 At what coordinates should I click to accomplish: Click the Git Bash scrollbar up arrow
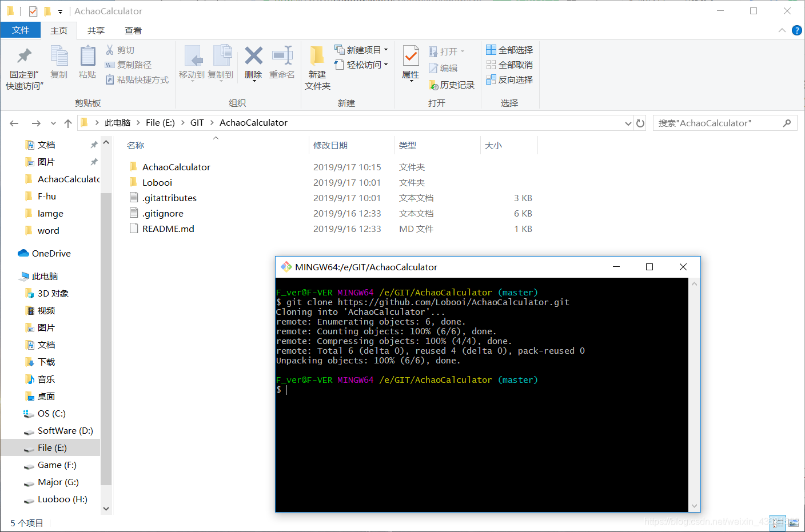(x=694, y=283)
